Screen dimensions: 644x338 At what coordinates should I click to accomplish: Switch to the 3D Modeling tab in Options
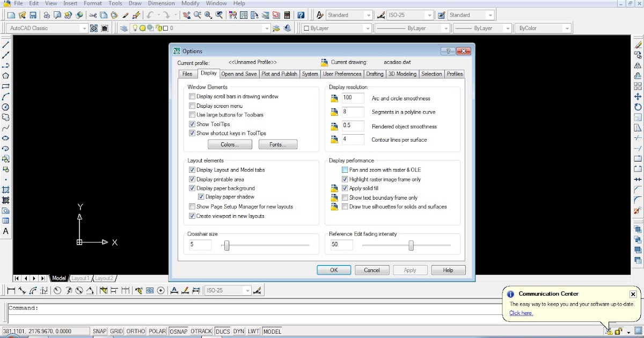tap(401, 74)
